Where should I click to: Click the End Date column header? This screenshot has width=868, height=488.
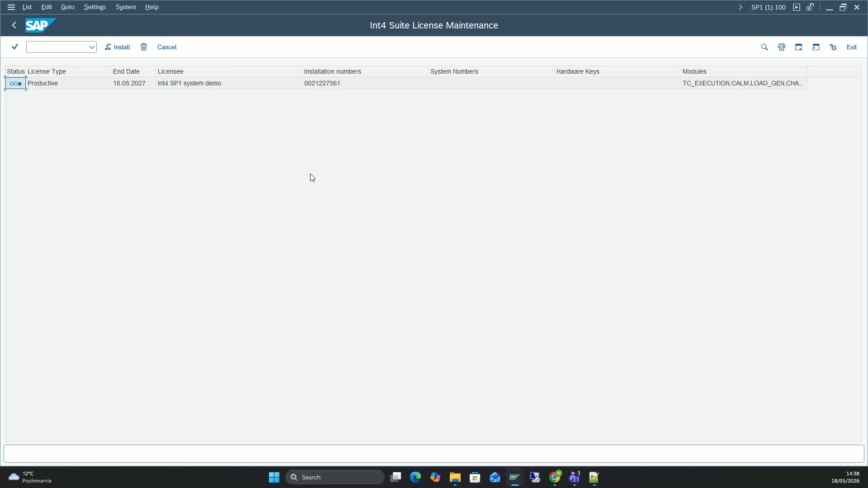(x=133, y=71)
